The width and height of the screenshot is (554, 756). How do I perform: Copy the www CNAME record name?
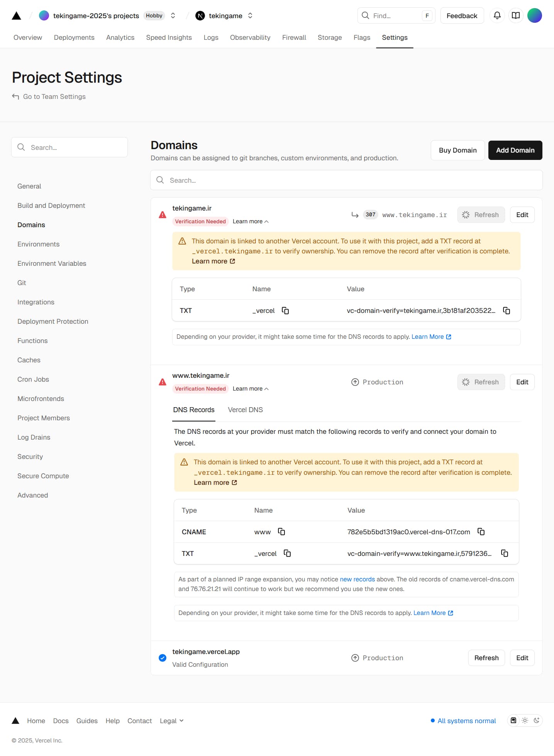point(281,532)
